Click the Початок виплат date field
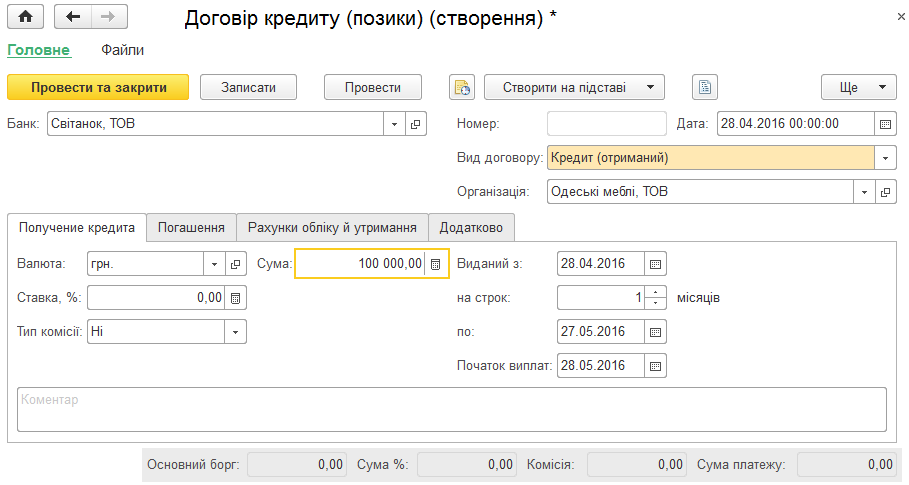Viewport: 909px width, 485px height. (x=601, y=366)
